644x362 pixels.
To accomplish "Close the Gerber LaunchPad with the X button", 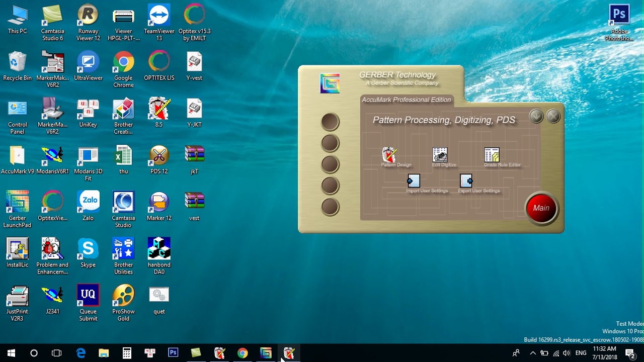I will click(553, 117).
